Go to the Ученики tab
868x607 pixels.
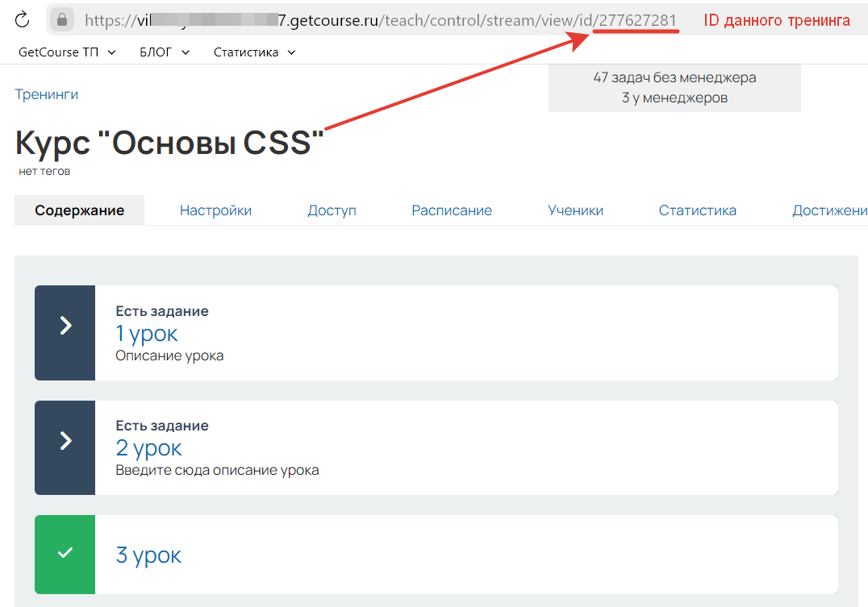575,210
